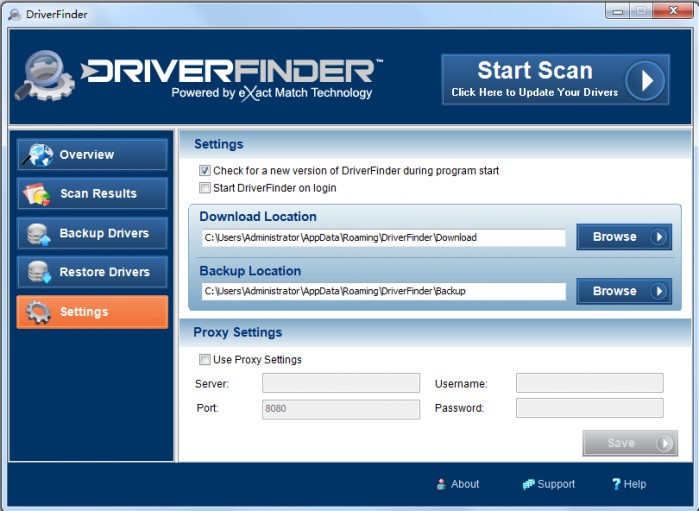The height and width of the screenshot is (511, 699).
Task: Click the Scan Results chart icon
Action: pyautogui.click(x=37, y=194)
